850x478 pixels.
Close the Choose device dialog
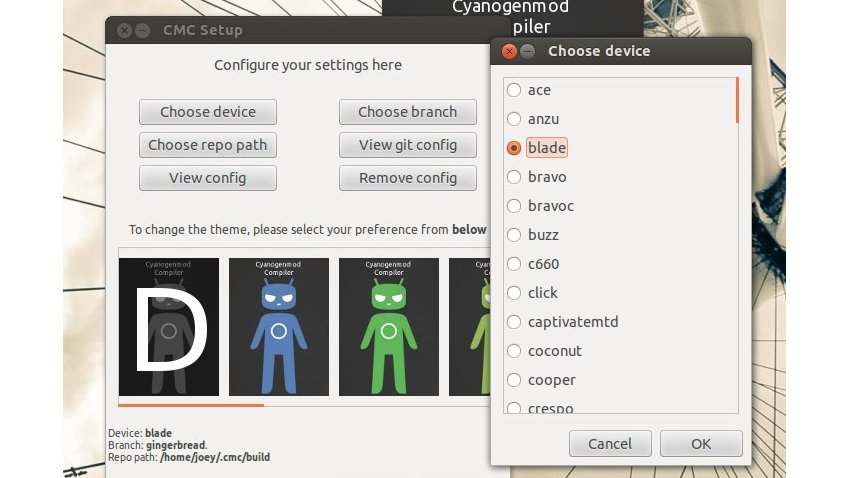point(508,51)
